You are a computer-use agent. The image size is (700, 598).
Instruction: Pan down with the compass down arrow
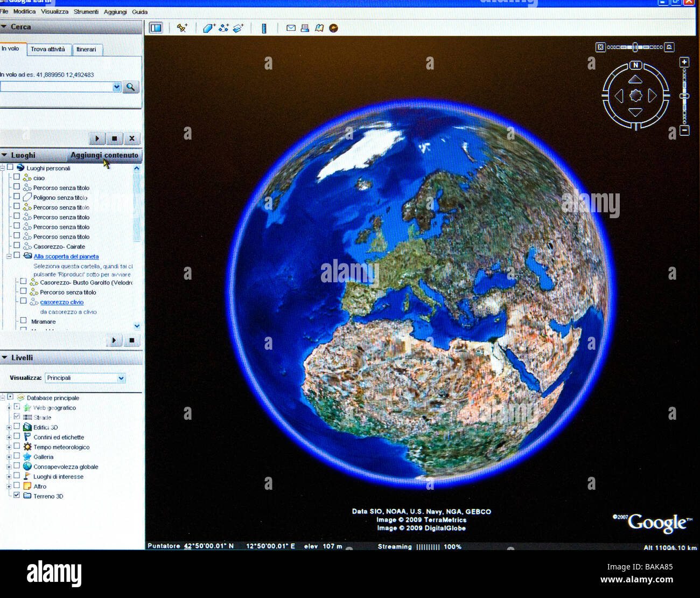click(635, 112)
